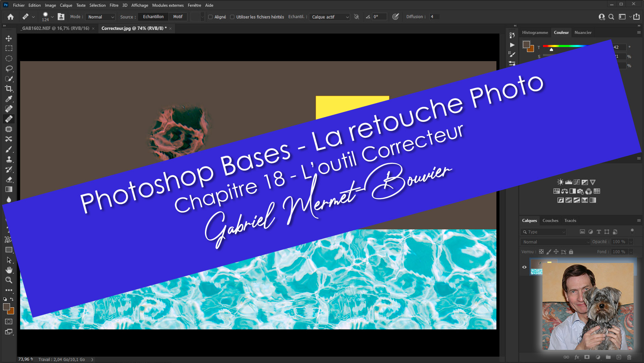Hide the layer with eye icon
The image size is (644, 363).
524,267
